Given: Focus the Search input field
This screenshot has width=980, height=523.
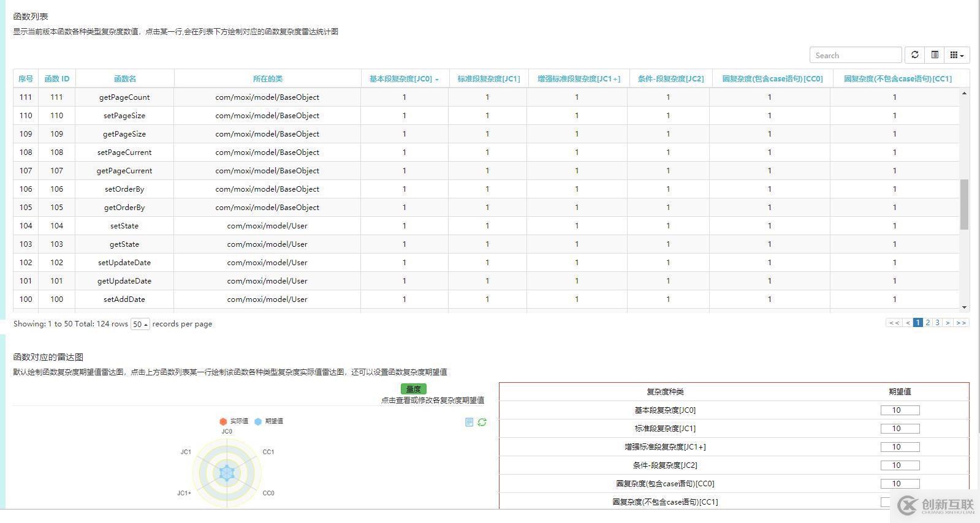Looking at the screenshot, I should click(x=856, y=55).
